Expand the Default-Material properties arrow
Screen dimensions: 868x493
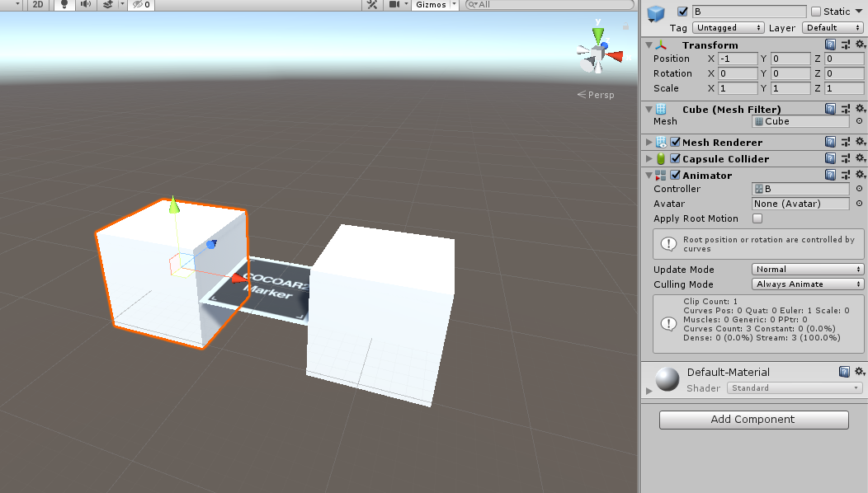[x=649, y=391]
